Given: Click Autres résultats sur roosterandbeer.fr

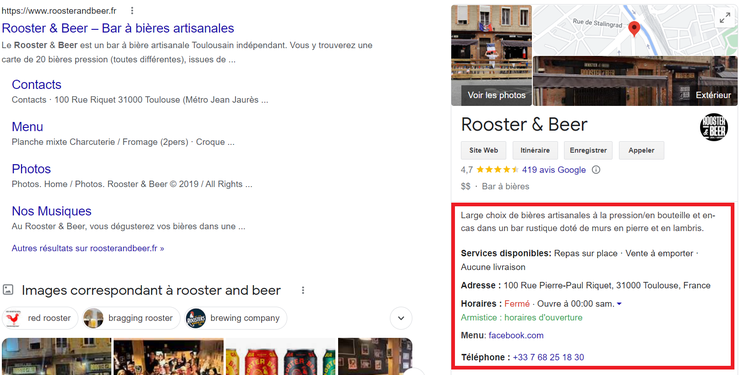Looking at the screenshot, I should pyautogui.click(x=88, y=249).
